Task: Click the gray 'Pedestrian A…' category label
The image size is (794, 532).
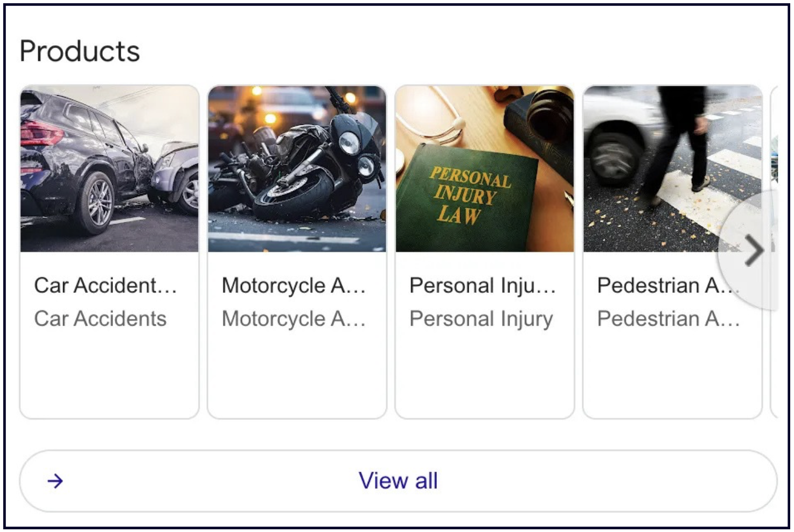Action: tap(668, 319)
